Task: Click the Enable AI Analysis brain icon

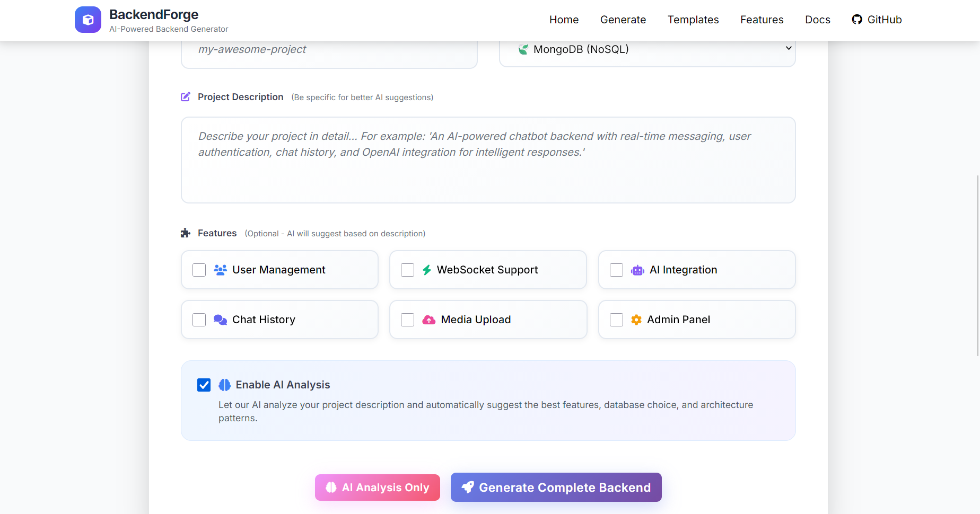Action: coord(225,385)
